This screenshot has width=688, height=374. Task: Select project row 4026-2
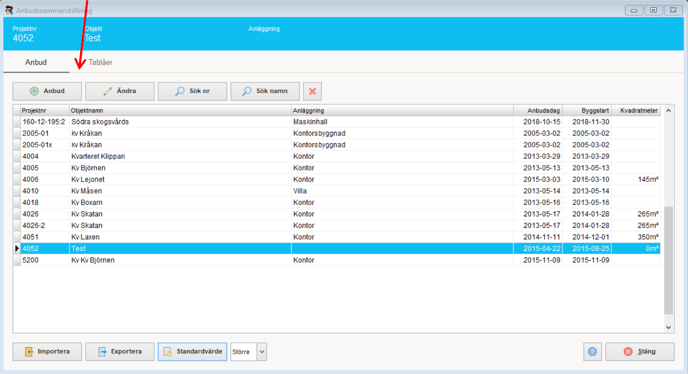click(x=337, y=226)
